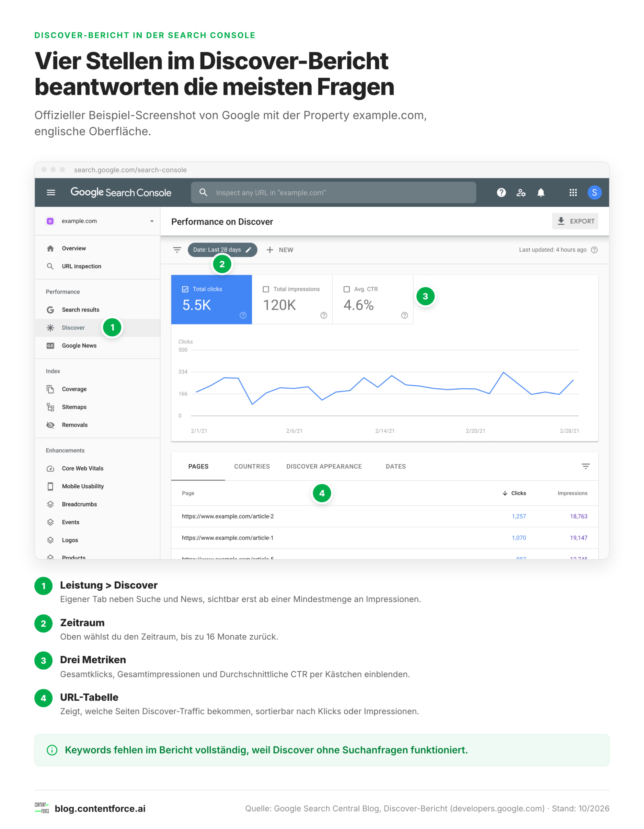Image resolution: width=644 pixels, height=829 pixels.
Task: Click the article-1 page row
Action: (385, 538)
